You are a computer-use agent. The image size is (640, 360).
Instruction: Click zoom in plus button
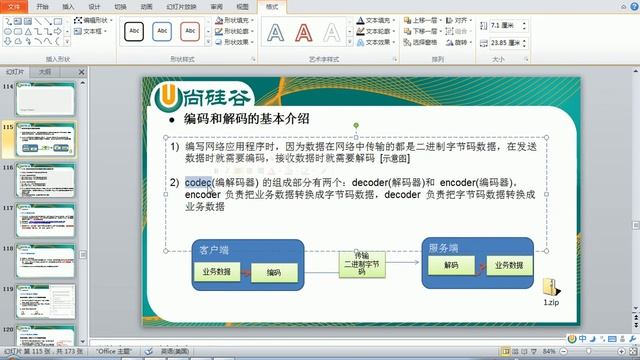click(621, 351)
